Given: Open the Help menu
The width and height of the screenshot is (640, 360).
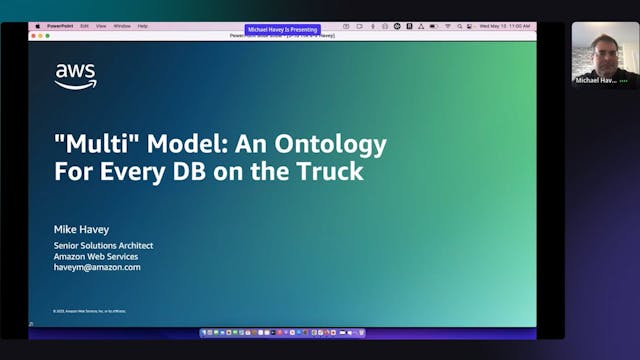Looking at the screenshot, I should (142, 26).
